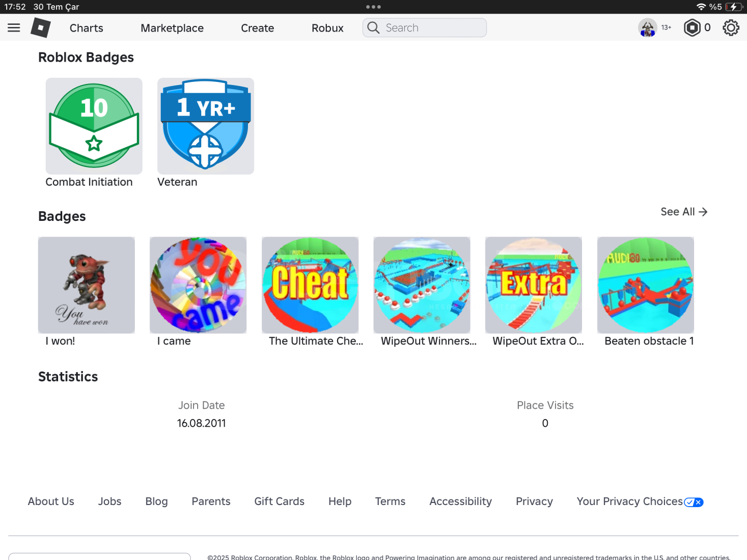Tap the battery charging icon
This screenshot has width=747, height=560.
coord(734,7)
